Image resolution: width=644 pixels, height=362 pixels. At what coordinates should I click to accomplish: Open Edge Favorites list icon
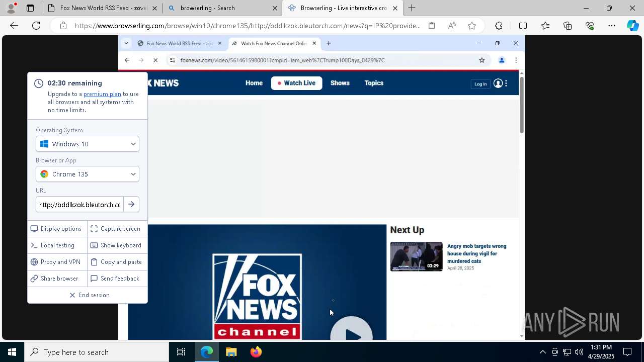tap(545, 26)
